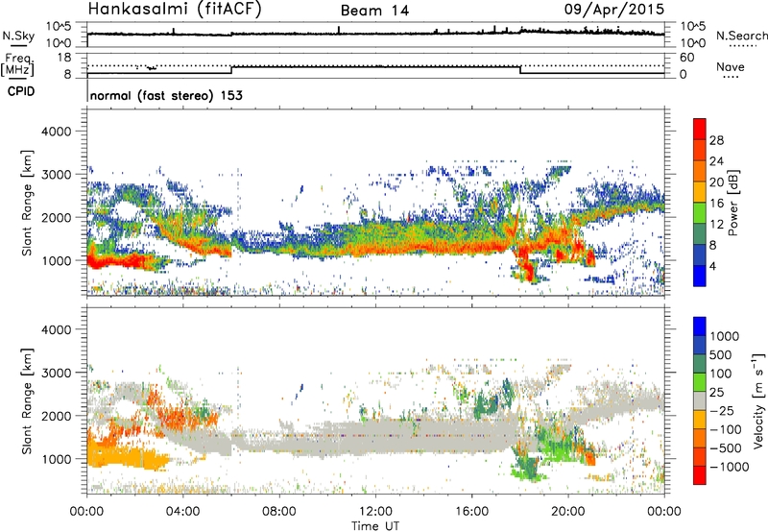Screen dimensions: 768x532
Task: Click the '3000' tick on the velocity panel
Action: click(x=57, y=373)
